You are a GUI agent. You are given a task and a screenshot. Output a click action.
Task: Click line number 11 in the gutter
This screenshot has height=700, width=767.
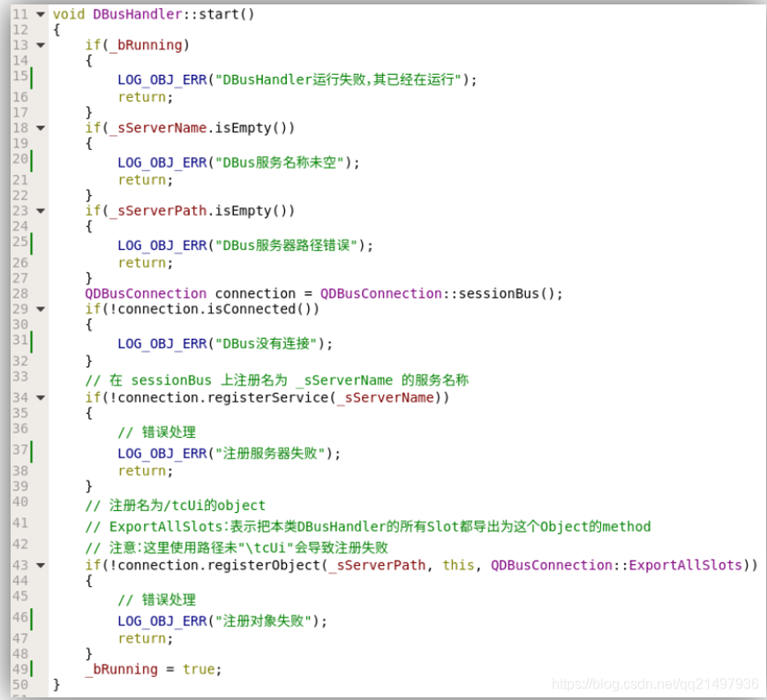click(x=20, y=14)
